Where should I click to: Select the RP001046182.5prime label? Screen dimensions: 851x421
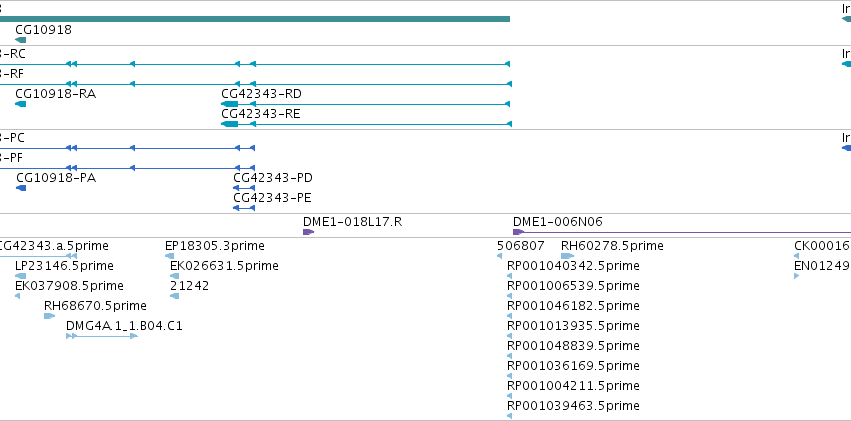573,306
